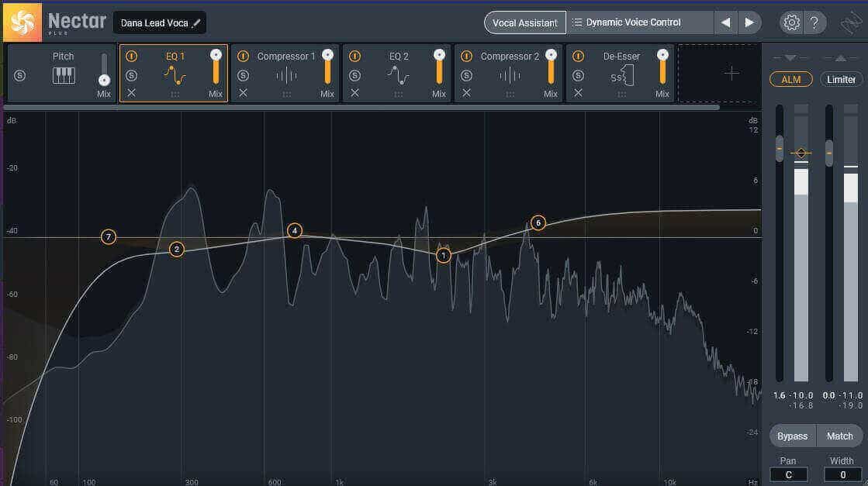The image size is (868, 486).
Task: Toggle Compressor 2 power button
Action: click(x=467, y=57)
